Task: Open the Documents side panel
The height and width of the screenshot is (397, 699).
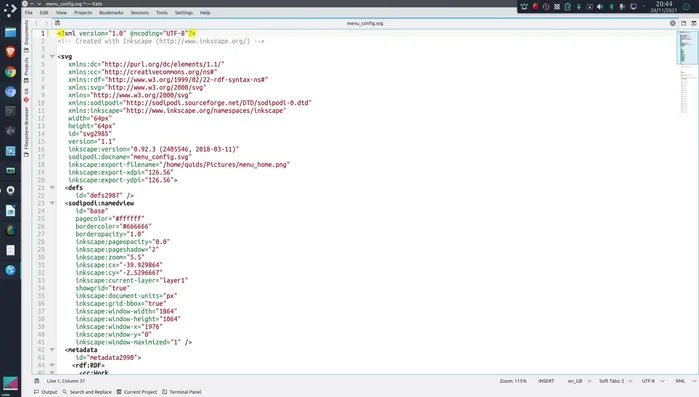Action: 26,36
